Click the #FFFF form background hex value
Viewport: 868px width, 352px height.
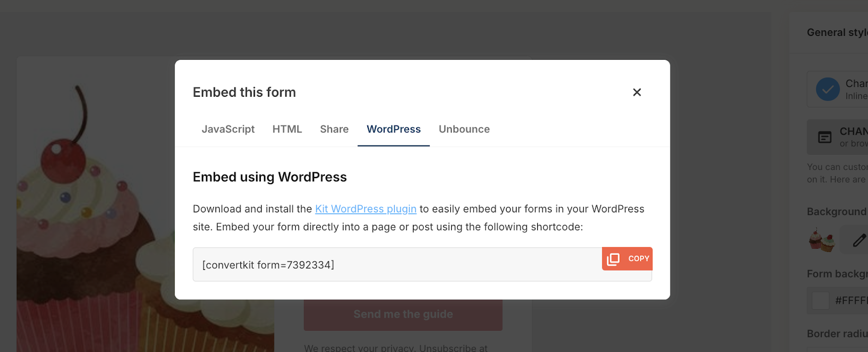click(x=851, y=300)
